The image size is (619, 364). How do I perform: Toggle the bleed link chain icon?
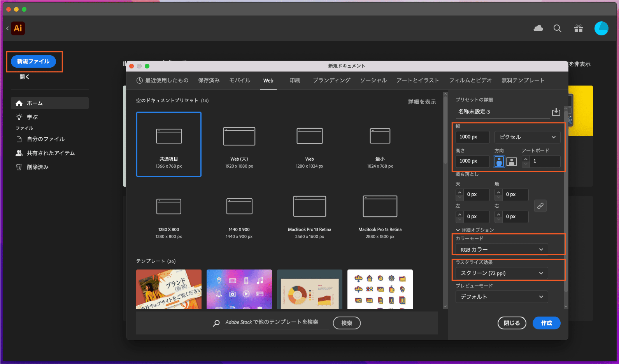pos(540,206)
